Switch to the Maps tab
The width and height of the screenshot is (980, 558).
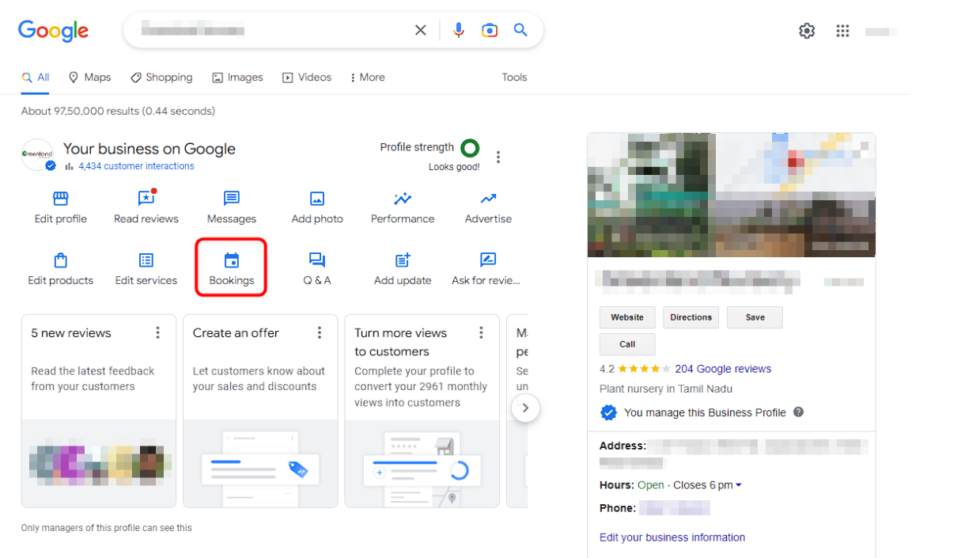pyautogui.click(x=89, y=78)
